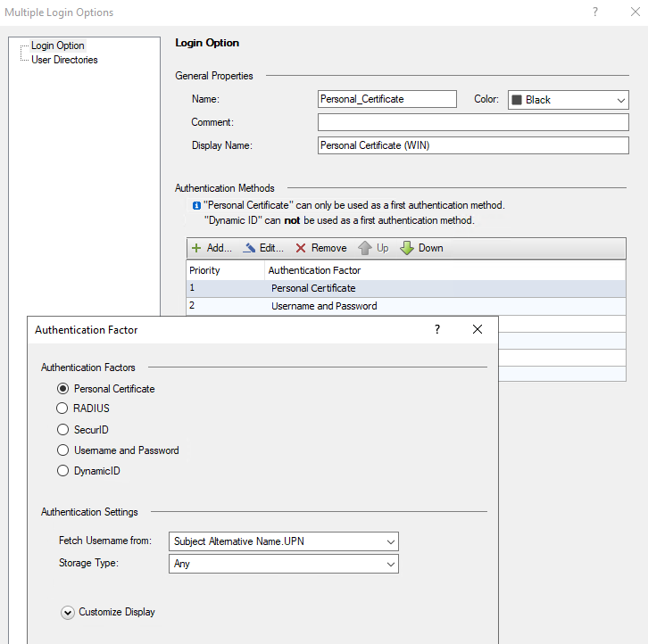Open User Directories in the left tree
Image resolution: width=648 pixels, height=644 pixels.
(x=64, y=60)
